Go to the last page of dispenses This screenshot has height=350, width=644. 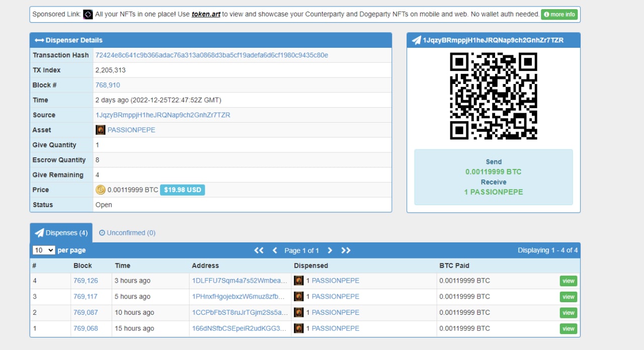pyautogui.click(x=346, y=250)
